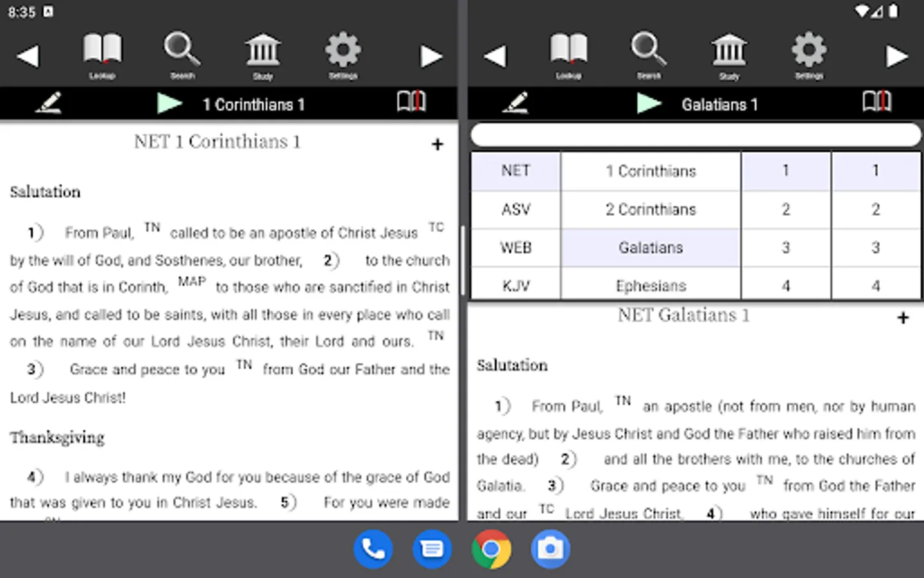This screenshot has height=578, width=924.
Task: Open the Phone app from dock
Action: pos(373,549)
